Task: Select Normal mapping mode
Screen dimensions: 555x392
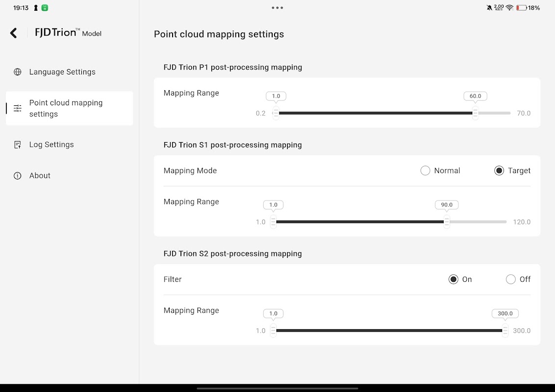Action: [x=425, y=171]
